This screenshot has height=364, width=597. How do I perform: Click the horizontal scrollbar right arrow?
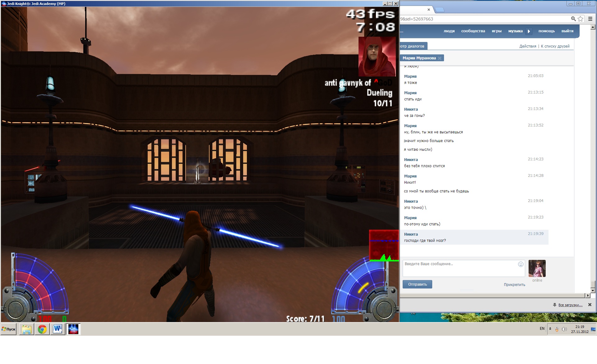588,296
